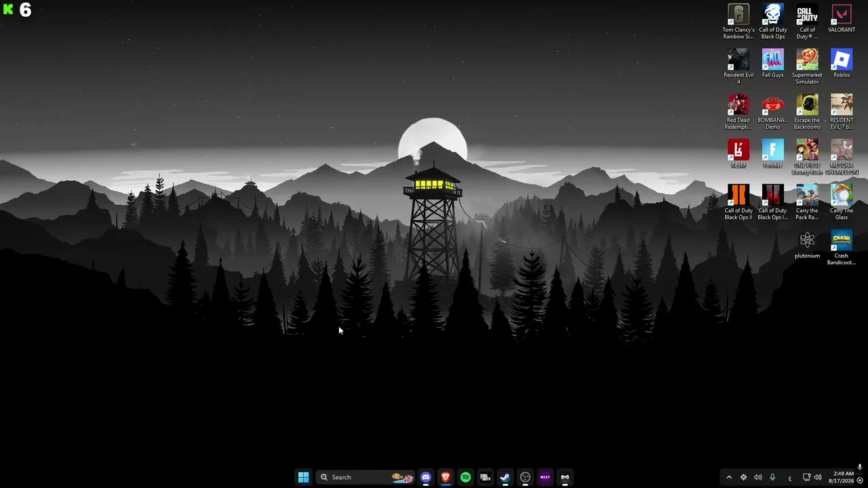Open Discord from the taskbar
Viewport: 868px width, 488px height.
point(426,477)
